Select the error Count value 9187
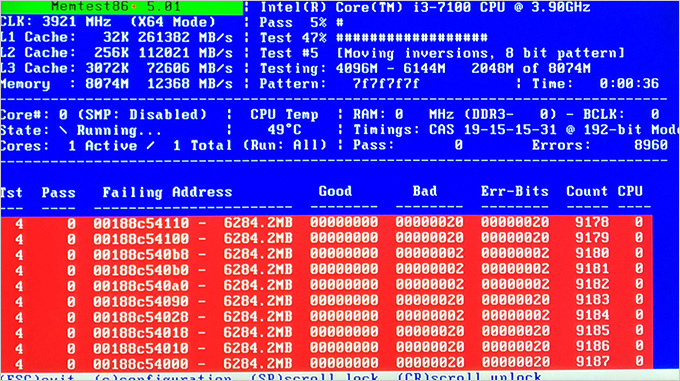 [592, 362]
